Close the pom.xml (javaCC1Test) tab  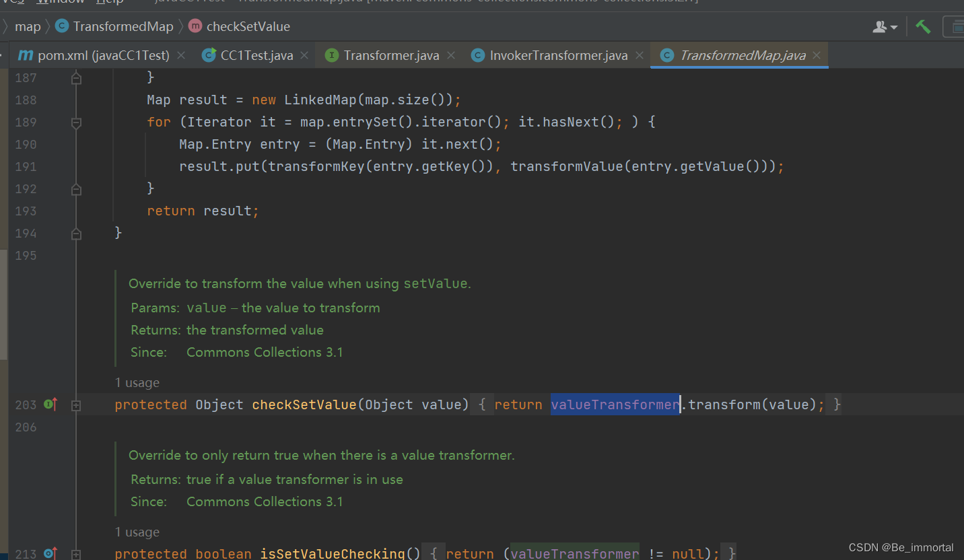tap(181, 55)
